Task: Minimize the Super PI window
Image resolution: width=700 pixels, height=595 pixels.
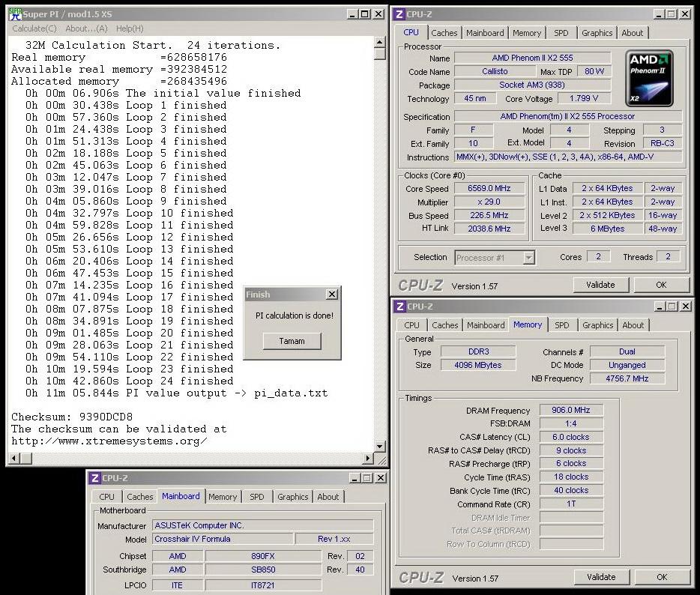Action: click(x=351, y=14)
